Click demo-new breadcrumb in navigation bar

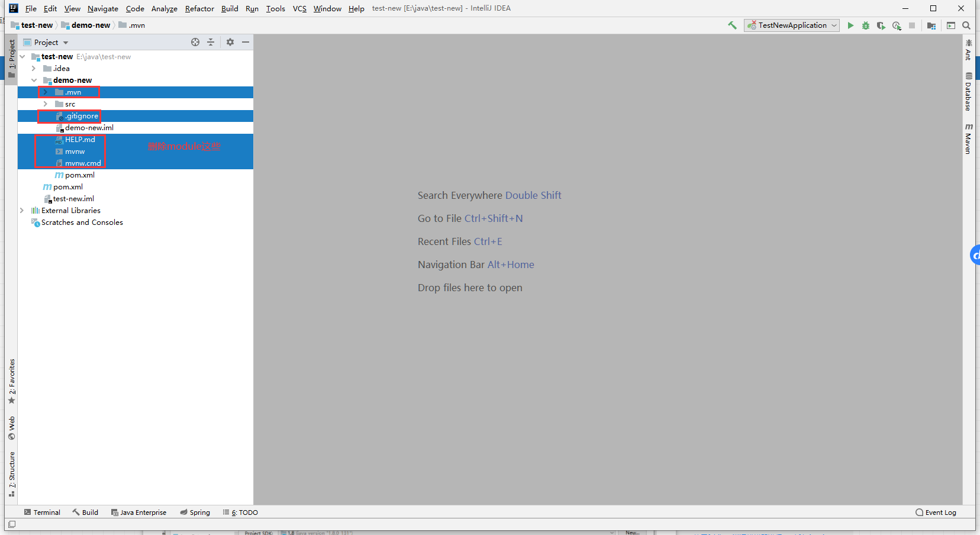click(x=86, y=25)
